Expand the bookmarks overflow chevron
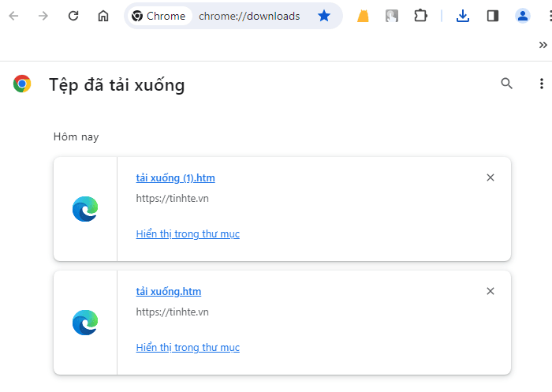 pyautogui.click(x=543, y=45)
